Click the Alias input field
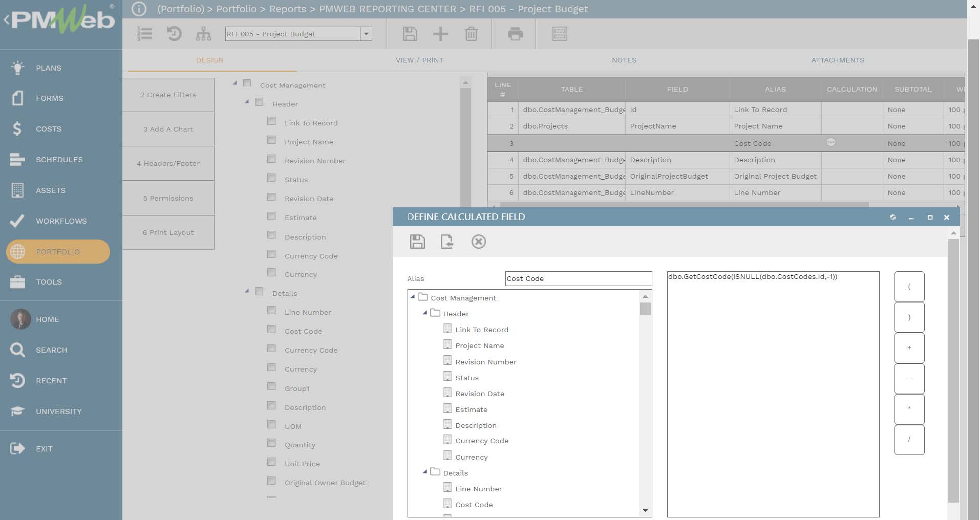The height and width of the screenshot is (520, 980). pos(578,278)
